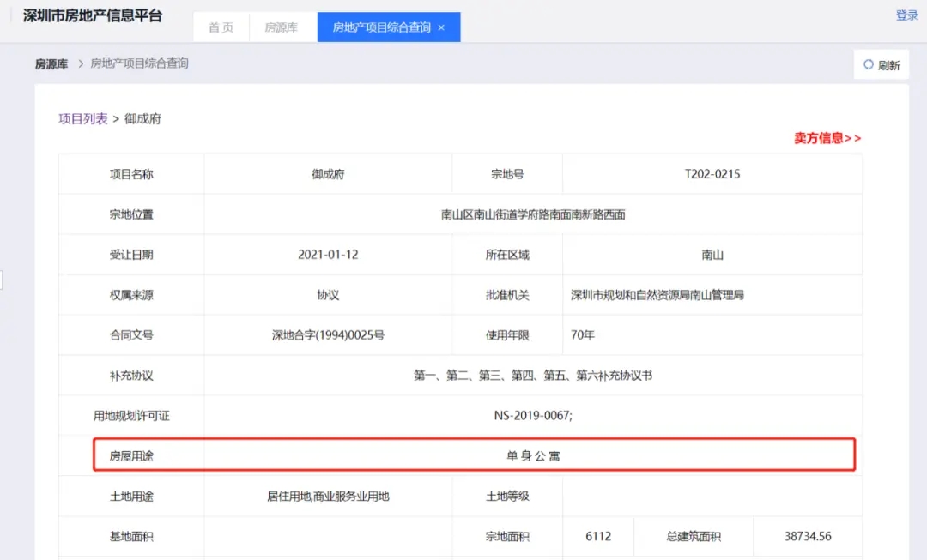
Task: Click the parcel area value 6112
Action: point(598,536)
